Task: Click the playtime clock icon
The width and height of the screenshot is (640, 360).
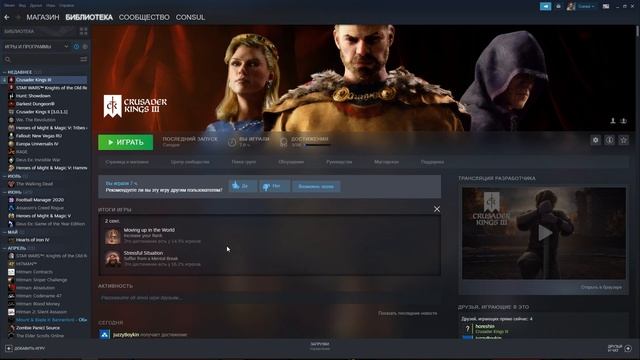Action: click(x=232, y=142)
